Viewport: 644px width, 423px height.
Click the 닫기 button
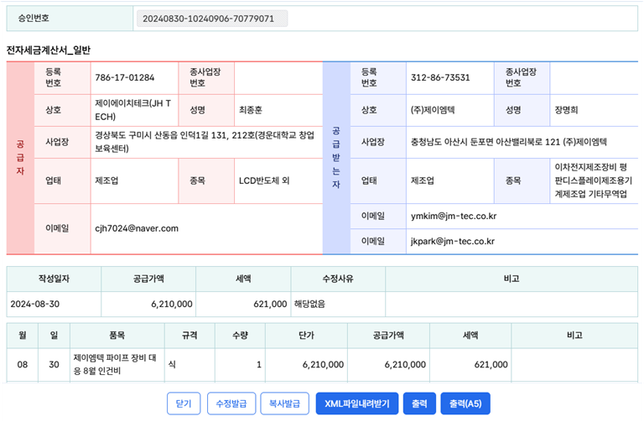[183, 403]
